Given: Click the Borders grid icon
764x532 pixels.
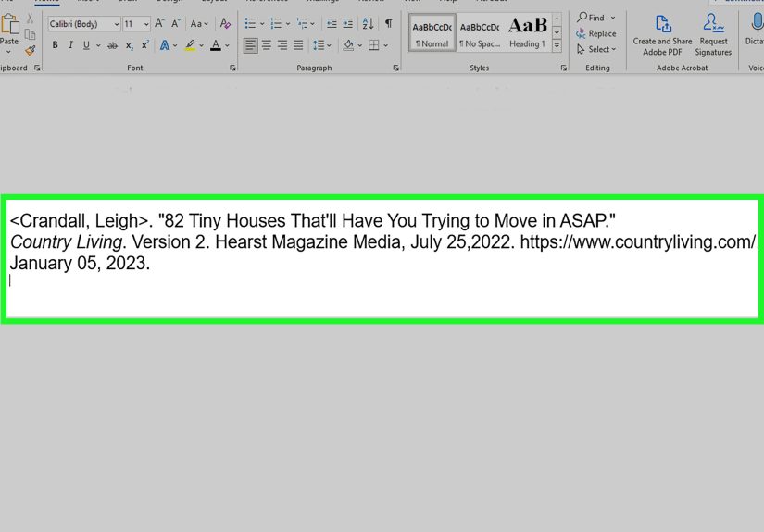Looking at the screenshot, I should [374, 45].
